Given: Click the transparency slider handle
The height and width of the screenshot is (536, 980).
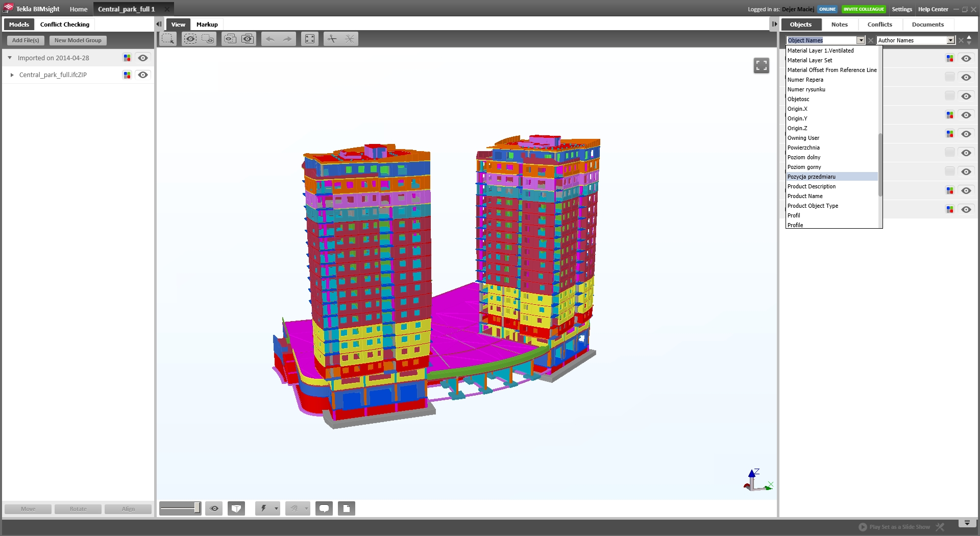Looking at the screenshot, I should 197,508.
